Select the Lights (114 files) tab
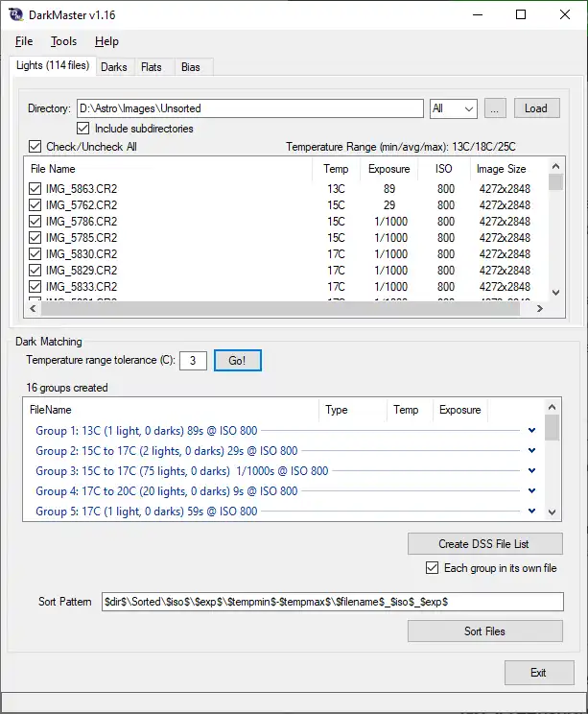The height and width of the screenshot is (714, 588). pos(53,65)
